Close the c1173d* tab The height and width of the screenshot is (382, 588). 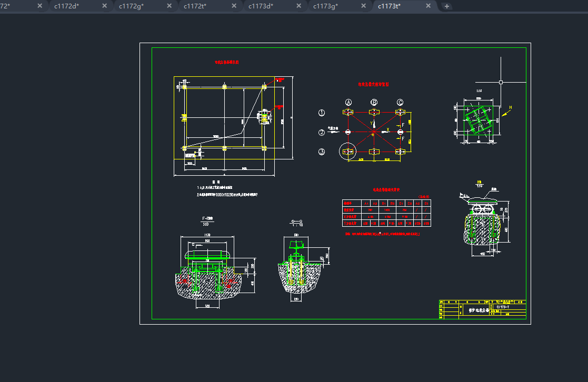(299, 6)
